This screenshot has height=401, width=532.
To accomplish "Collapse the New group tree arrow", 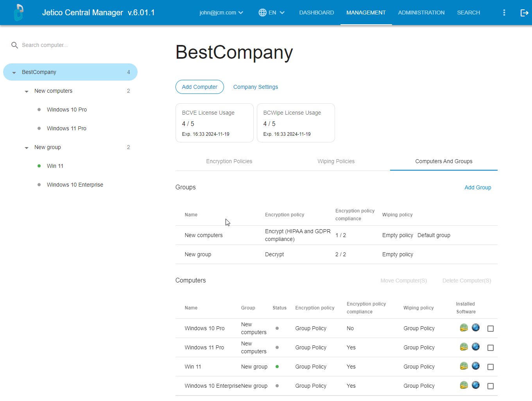I will point(27,147).
